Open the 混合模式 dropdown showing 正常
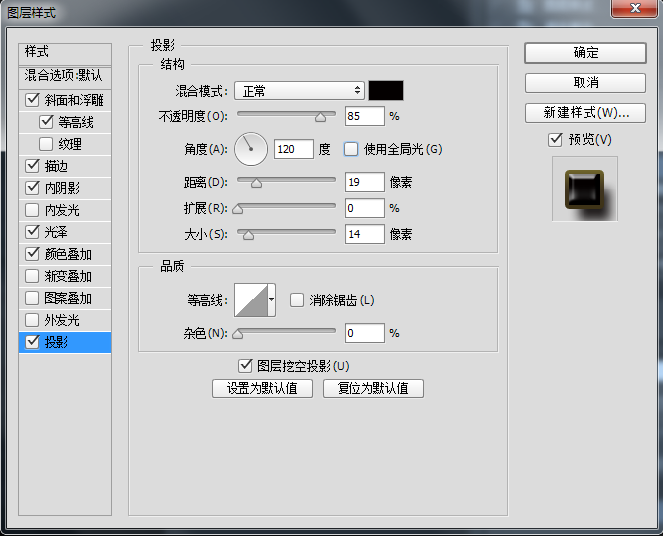The width and height of the screenshot is (663, 536). 299,90
